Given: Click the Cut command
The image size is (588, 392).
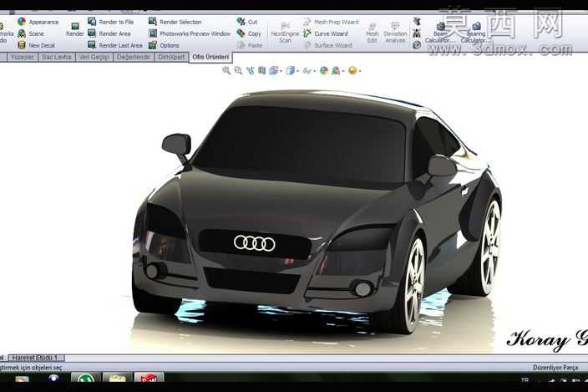Looking at the screenshot, I should click(x=247, y=22).
